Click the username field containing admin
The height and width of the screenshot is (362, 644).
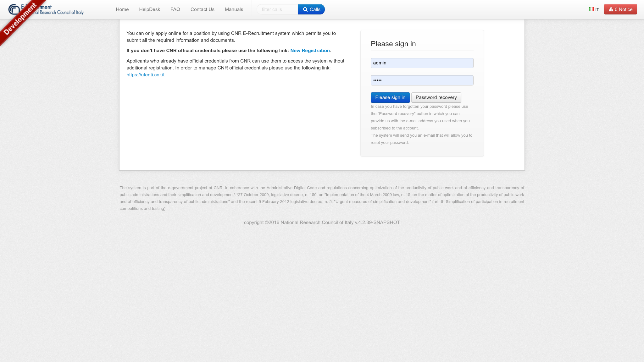tap(422, 63)
